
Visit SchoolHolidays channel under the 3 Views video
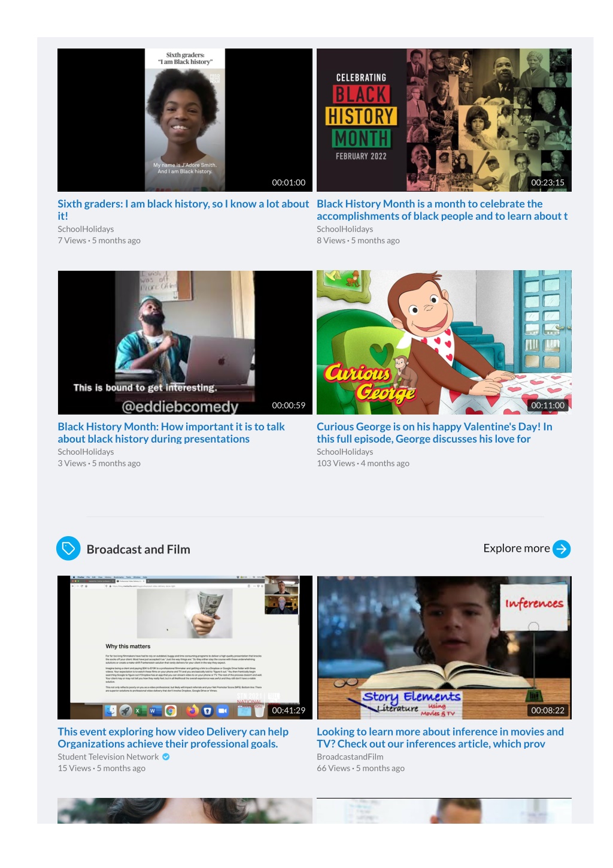click(x=86, y=452)
